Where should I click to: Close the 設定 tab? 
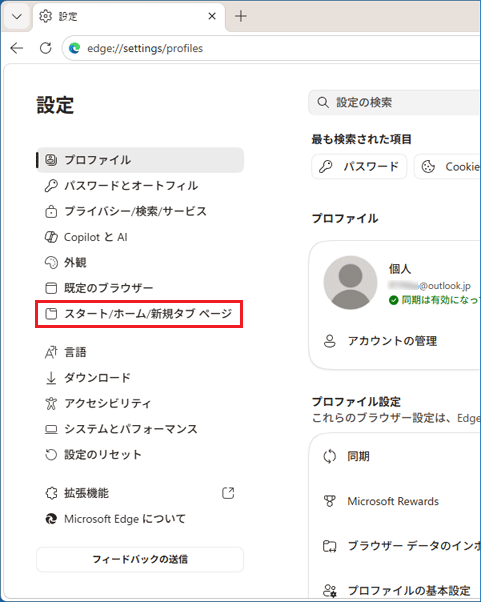pyautogui.click(x=212, y=16)
